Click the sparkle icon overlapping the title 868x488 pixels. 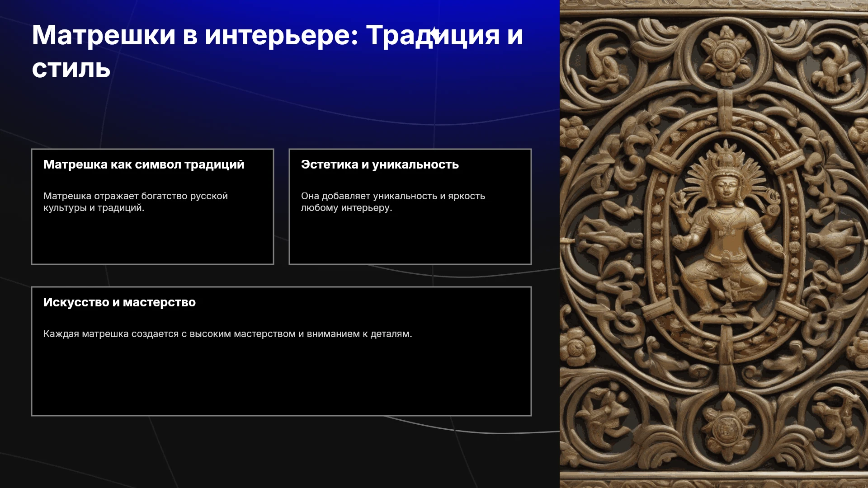click(x=434, y=34)
